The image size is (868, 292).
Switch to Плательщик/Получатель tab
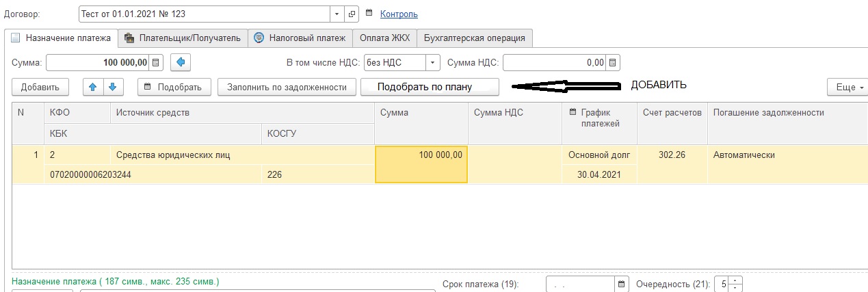point(182,38)
